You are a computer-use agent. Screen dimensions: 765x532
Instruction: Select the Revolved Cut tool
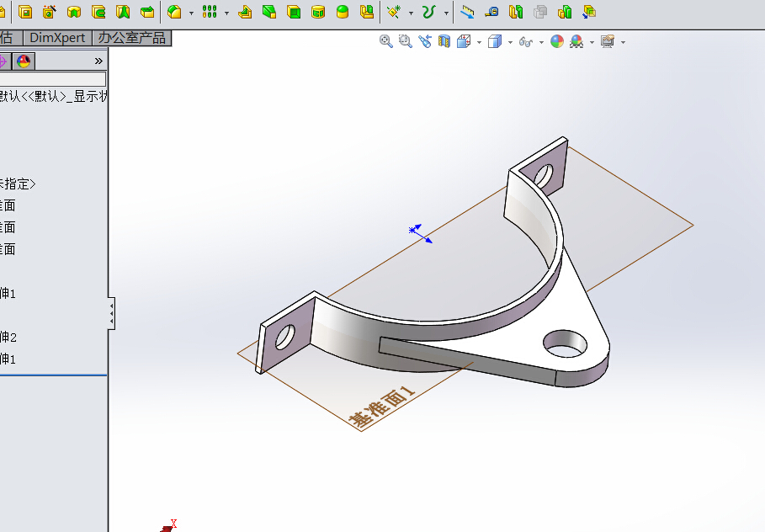(74, 12)
